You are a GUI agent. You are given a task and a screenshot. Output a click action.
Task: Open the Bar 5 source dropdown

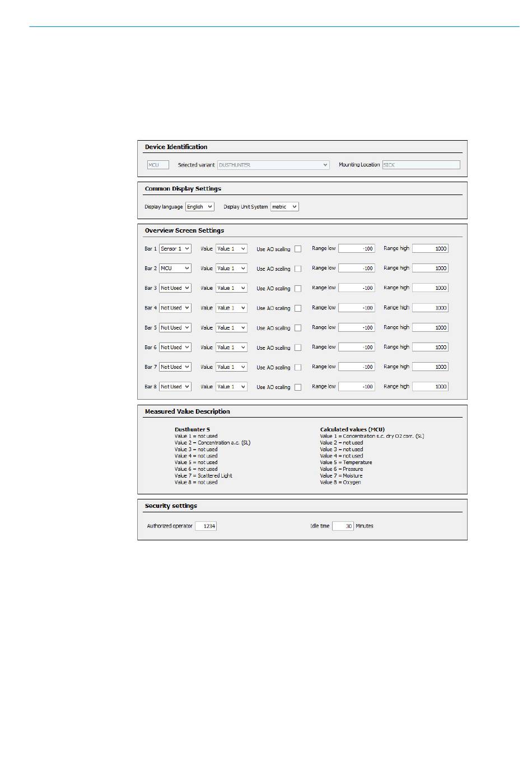point(175,328)
